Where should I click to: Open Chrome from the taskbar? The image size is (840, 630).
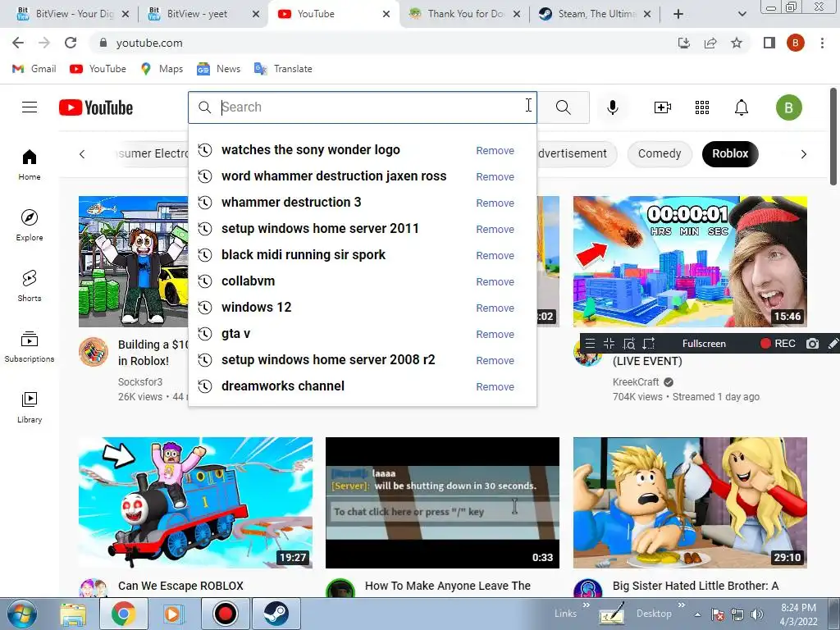tap(124, 614)
